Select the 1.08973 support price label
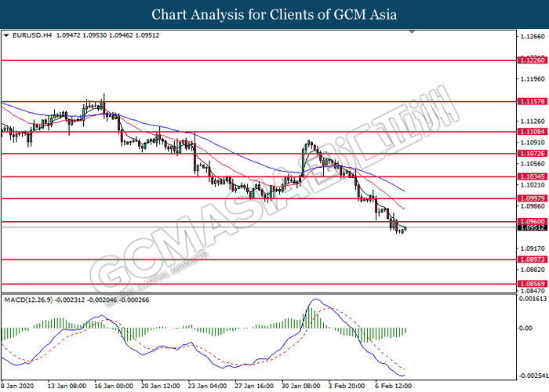Viewport: 549px width, 392px height. pos(532,260)
